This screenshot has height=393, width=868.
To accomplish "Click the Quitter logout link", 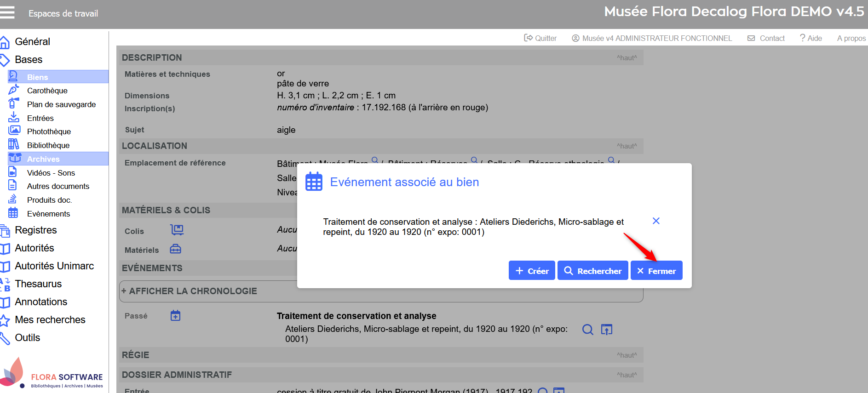I will [540, 38].
